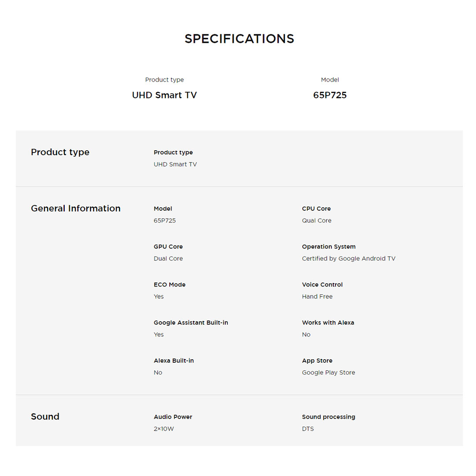Click the Google Assistant Built-in label
The height and width of the screenshot is (476, 476).
(190, 323)
